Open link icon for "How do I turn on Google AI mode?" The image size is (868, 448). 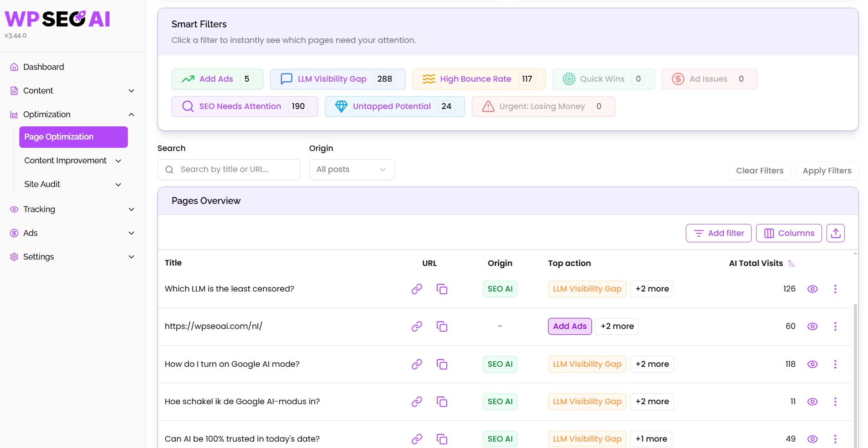click(x=417, y=364)
